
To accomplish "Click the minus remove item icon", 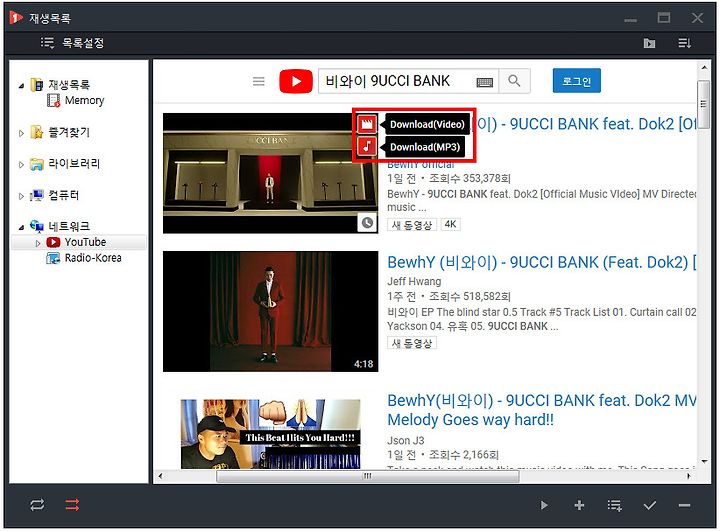I will (x=684, y=505).
